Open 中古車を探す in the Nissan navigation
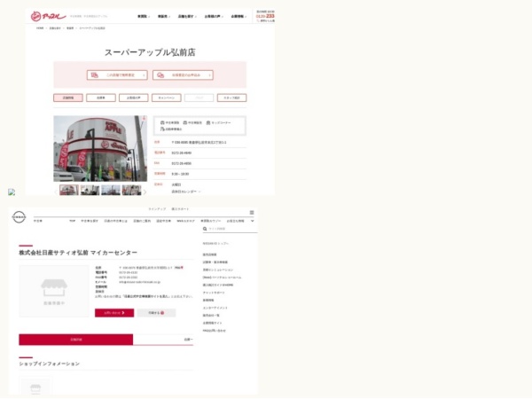Screen dimensions: 532x399 click(x=90, y=221)
